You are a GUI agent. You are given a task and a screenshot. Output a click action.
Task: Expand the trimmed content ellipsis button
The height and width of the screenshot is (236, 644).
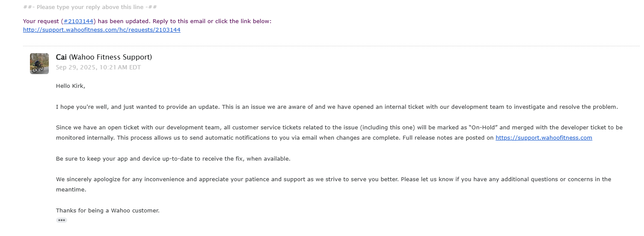(62, 220)
